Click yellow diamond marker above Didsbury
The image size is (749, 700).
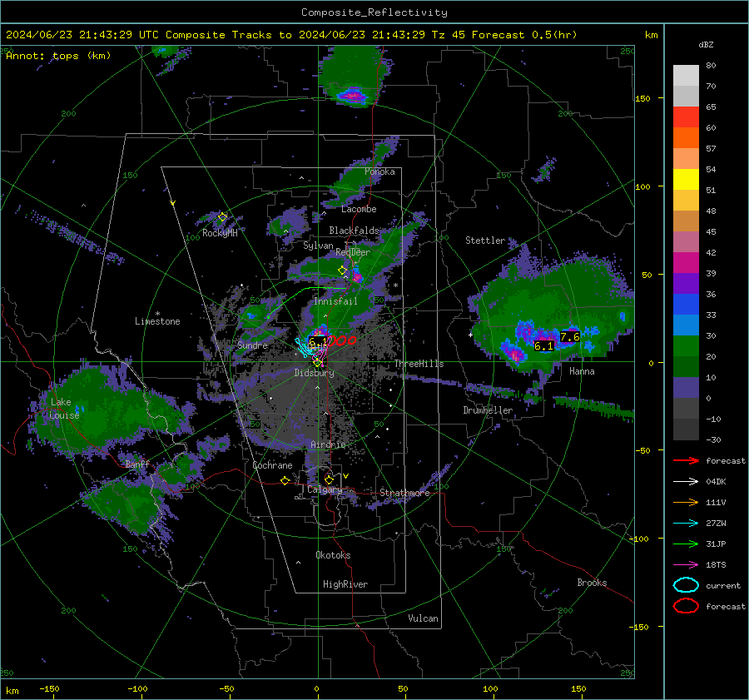317,363
